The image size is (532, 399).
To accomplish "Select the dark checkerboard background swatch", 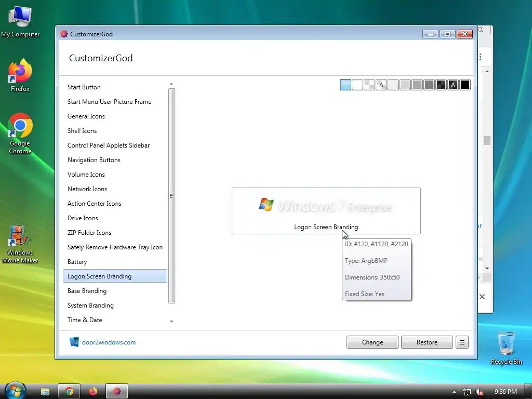I will pyautogui.click(x=441, y=85).
